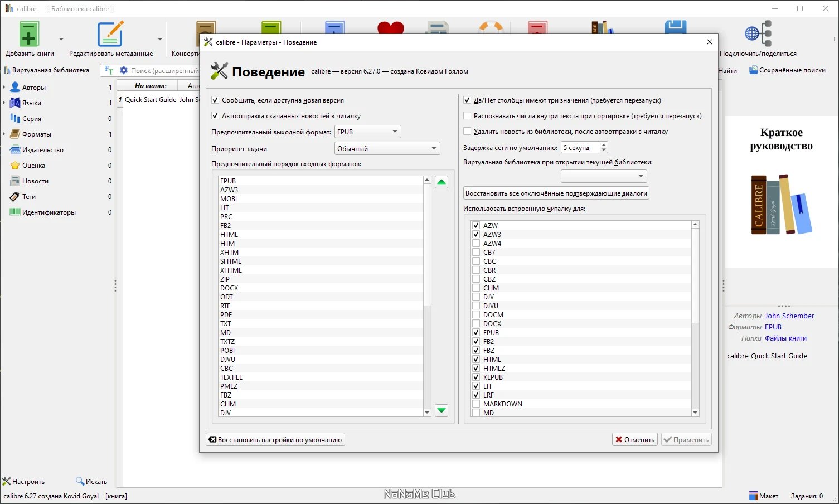Open job priority Обычный dropdown
Image resolution: width=839 pixels, height=504 pixels.
pos(387,149)
